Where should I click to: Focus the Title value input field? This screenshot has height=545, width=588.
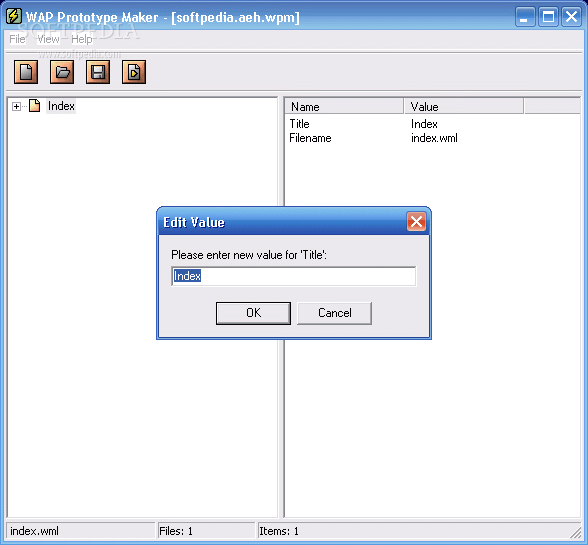coord(294,276)
